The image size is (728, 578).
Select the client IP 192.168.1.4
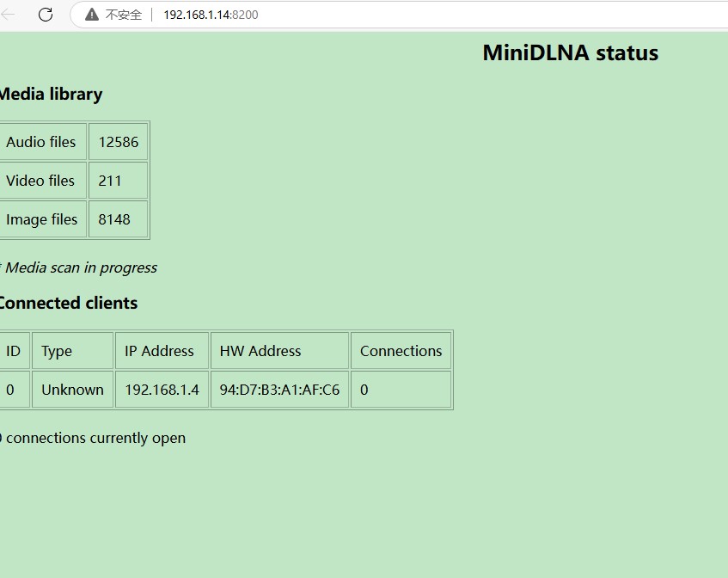(x=162, y=390)
